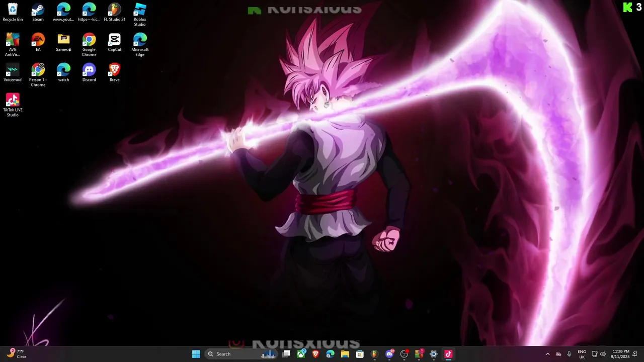The height and width of the screenshot is (362, 644).
Task: Open the https---kic... Edge shortcut
Action: (x=89, y=13)
